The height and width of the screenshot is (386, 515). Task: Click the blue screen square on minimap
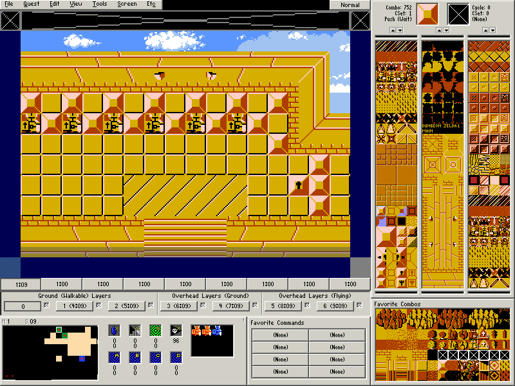coord(82,359)
